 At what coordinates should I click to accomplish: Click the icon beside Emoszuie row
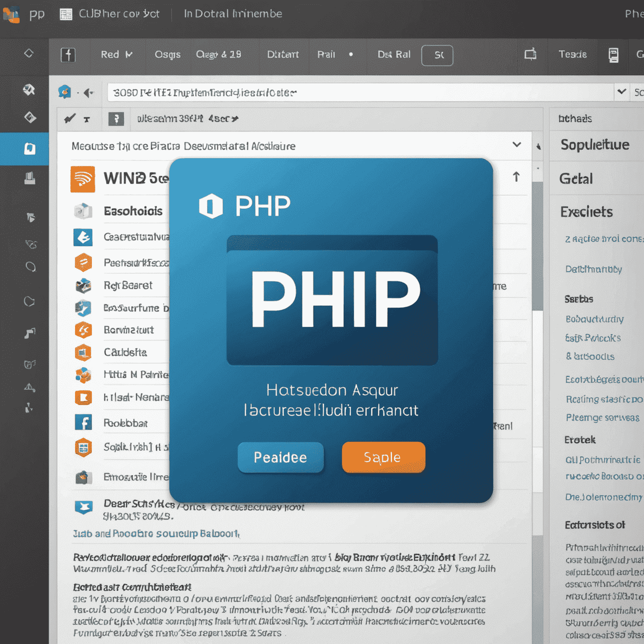(83, 477)
